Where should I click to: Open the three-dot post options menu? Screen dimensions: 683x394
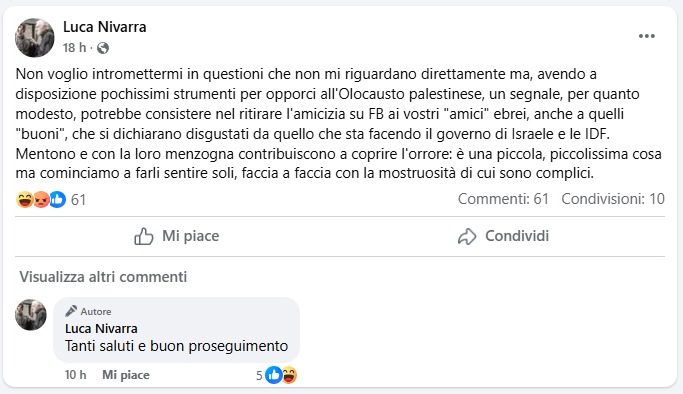click(646, 36)
